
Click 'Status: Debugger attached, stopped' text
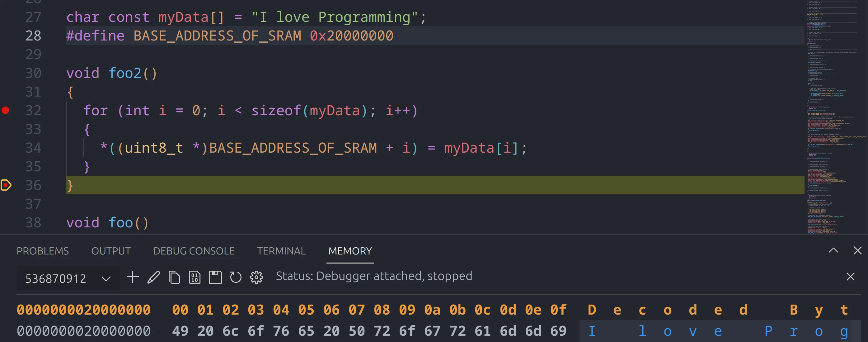click(x=374, y=276)
